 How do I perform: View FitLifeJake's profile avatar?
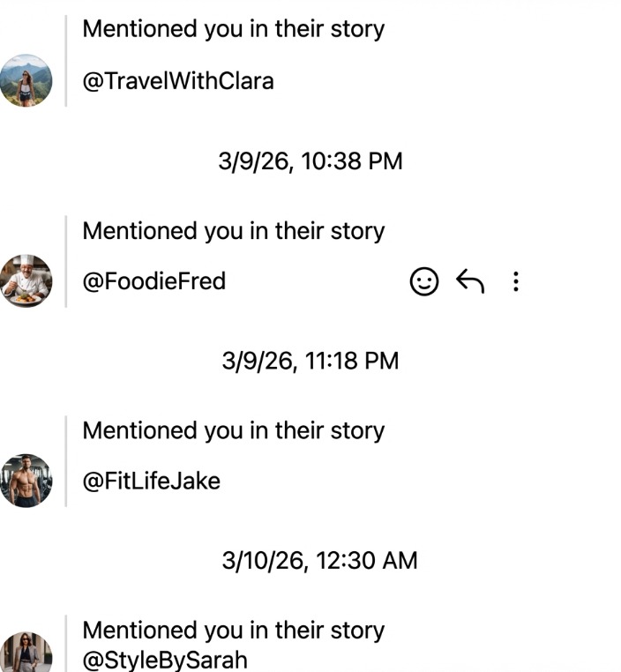26,481
